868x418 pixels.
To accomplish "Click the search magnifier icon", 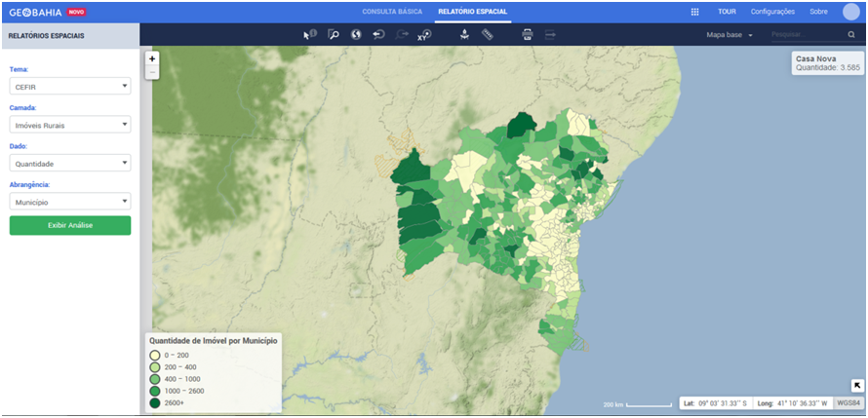I will [x=850, y=35].
